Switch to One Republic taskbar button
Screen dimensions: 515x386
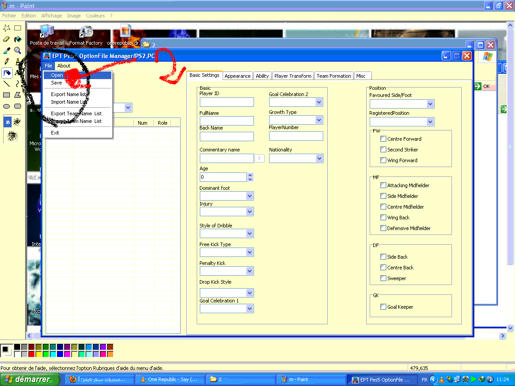tap(172, 379)
